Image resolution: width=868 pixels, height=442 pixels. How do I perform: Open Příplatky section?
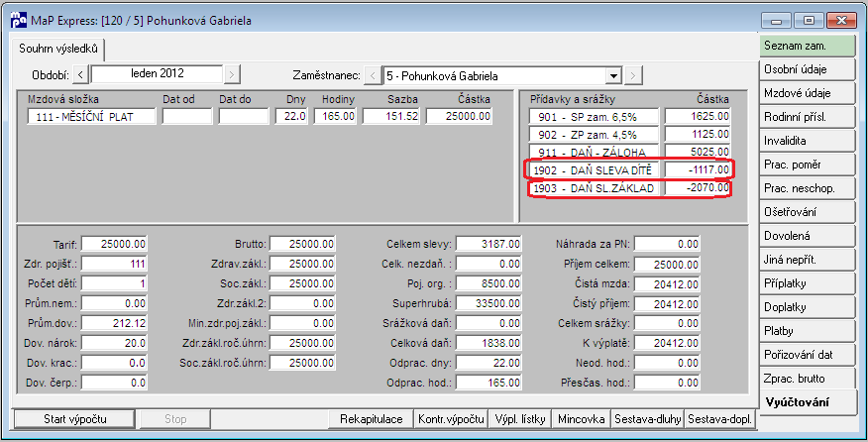pyautogui.click(x=808, y=283)
